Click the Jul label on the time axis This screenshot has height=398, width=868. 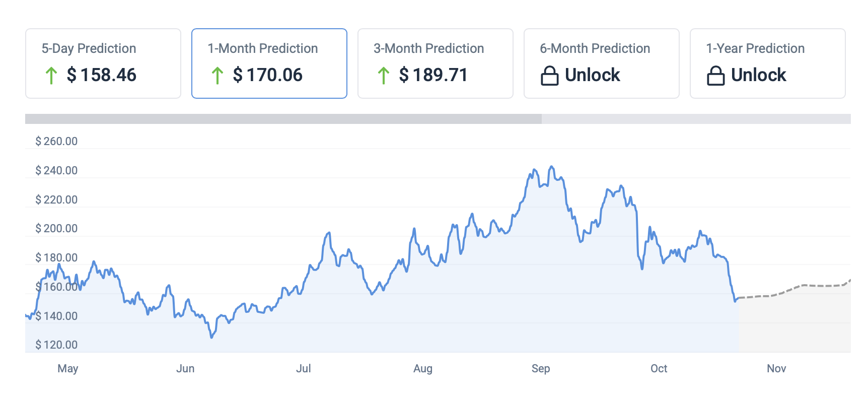[303, 368]
